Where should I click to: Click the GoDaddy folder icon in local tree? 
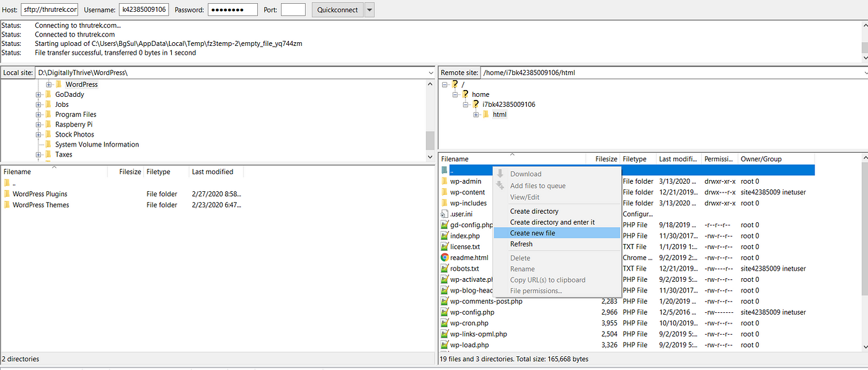(48, 94)
